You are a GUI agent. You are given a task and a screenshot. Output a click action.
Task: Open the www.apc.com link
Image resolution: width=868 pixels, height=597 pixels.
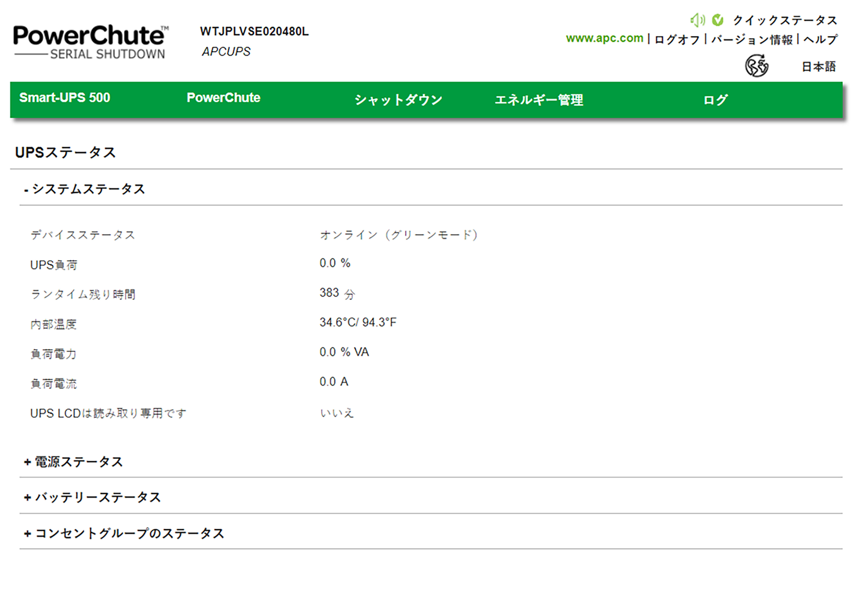[604, 38]
